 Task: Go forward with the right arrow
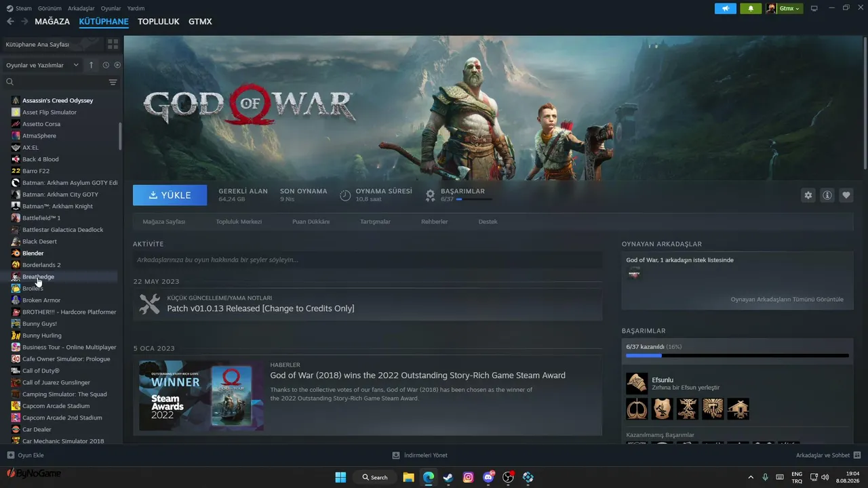point(25,22)
